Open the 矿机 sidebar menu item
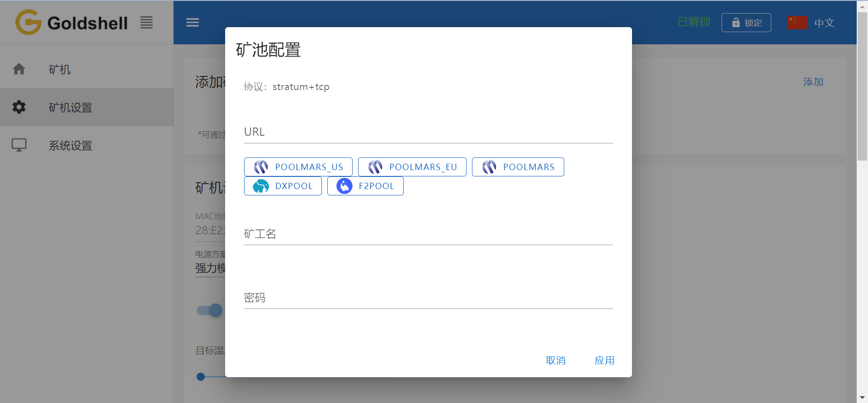Viewport: 868px width, 403px height. point(87,69)
